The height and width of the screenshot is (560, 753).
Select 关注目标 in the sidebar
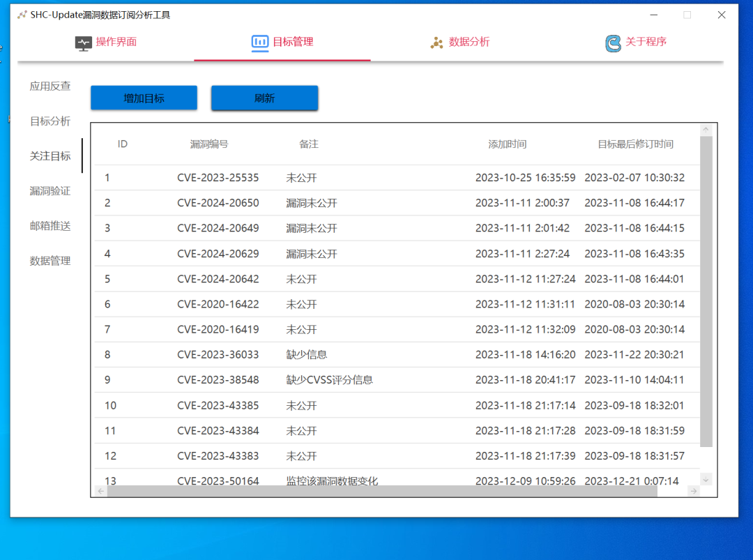tap(50, 156)
